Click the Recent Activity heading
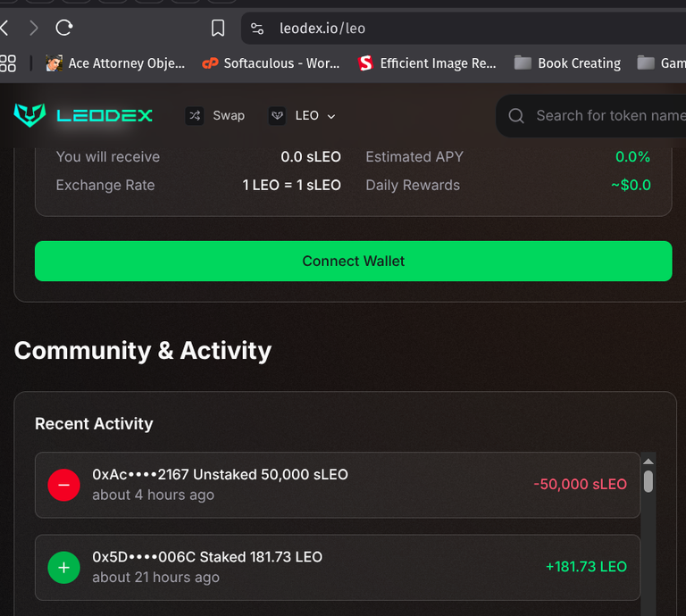The height and width of the screenshot is (616, 686). (x=94, y=424)
